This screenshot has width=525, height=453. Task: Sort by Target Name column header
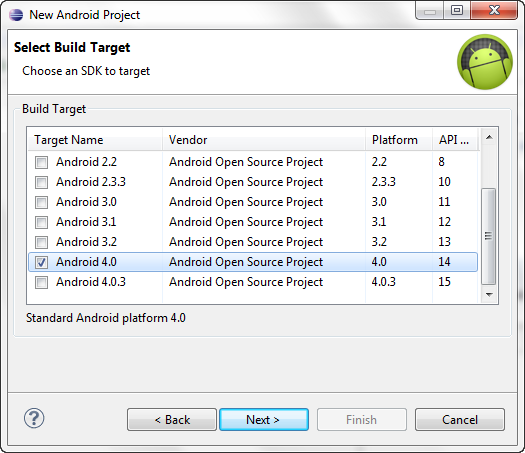tap(95, 140)
